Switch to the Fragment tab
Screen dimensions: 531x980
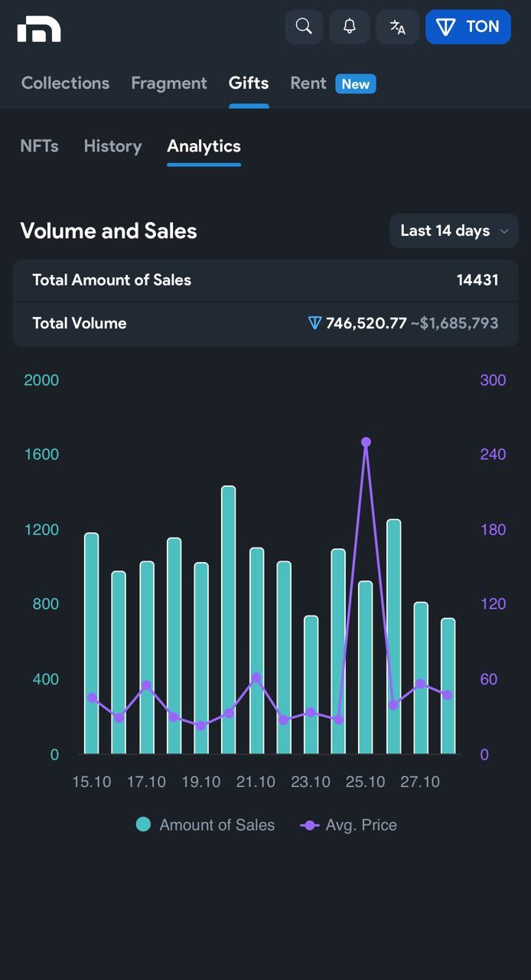(x=169, y=83)
